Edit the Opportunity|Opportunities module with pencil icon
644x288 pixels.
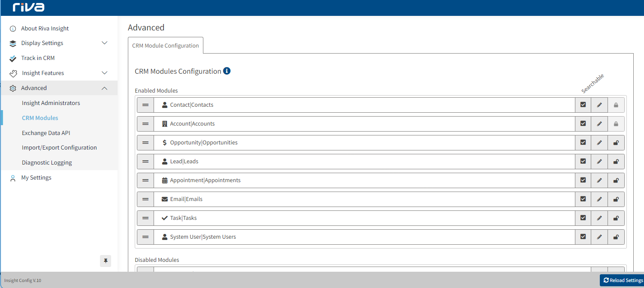599,143
